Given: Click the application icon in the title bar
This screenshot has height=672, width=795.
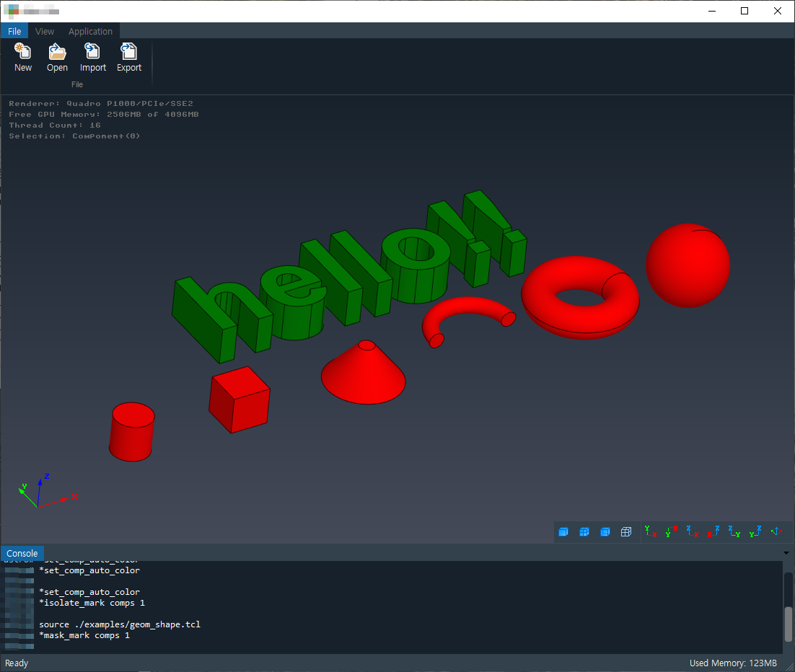Looking at the screenshot, I should click(11, 11).
